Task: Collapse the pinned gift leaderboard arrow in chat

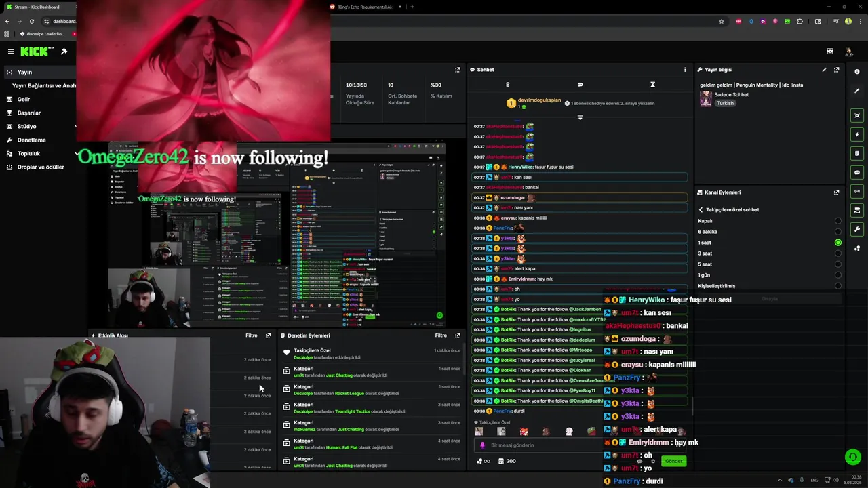Action: click(580, 117)
